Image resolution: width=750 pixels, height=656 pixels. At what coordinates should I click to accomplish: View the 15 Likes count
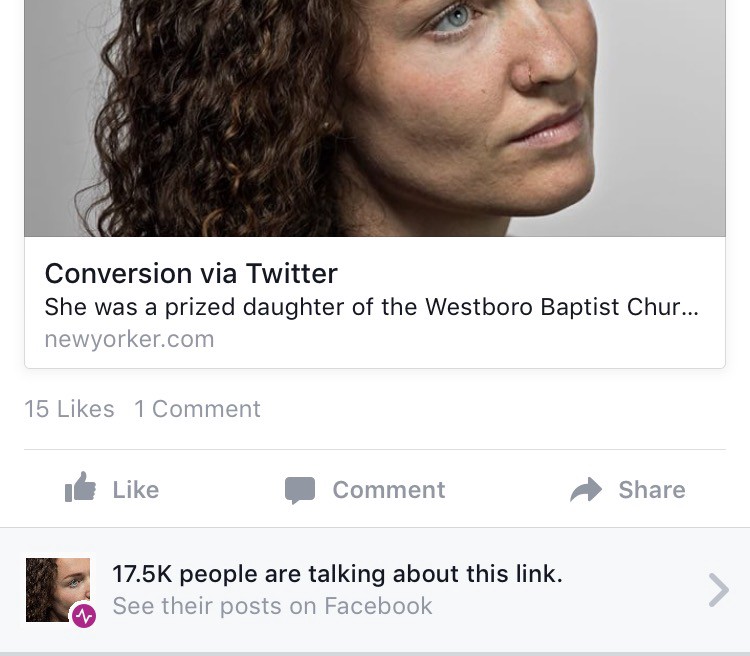(x=69, y=409)
